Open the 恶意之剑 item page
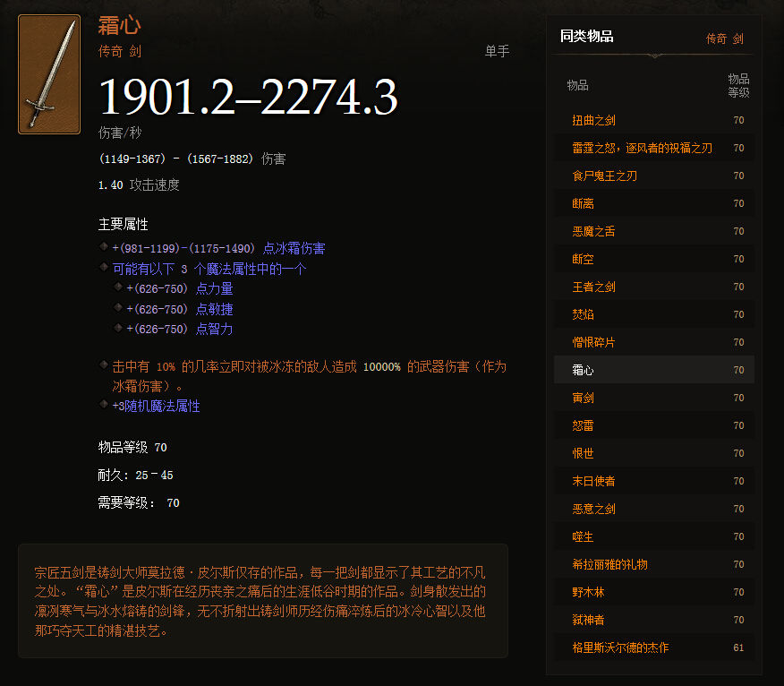Viewport: 784px width, 686px height. tap(593, 509)
